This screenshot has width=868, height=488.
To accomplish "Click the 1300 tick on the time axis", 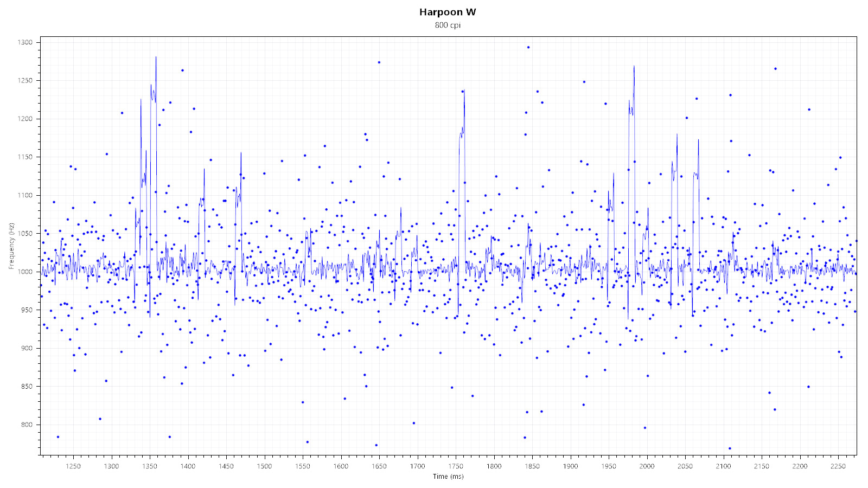I will point(111,466).
